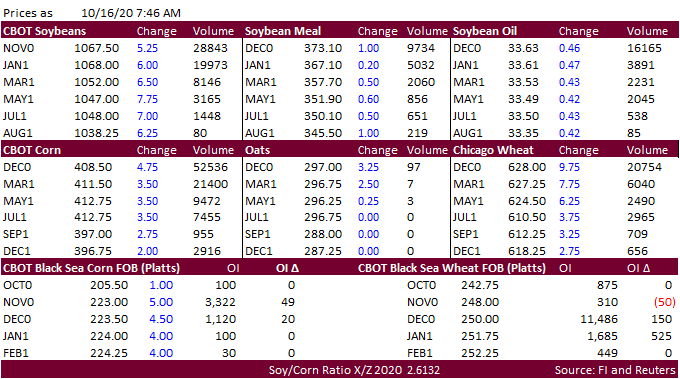Select oats MAY1 price 296.25
Image resolution: width=680 pixels, height=379 pixels.
coord(323,201)
